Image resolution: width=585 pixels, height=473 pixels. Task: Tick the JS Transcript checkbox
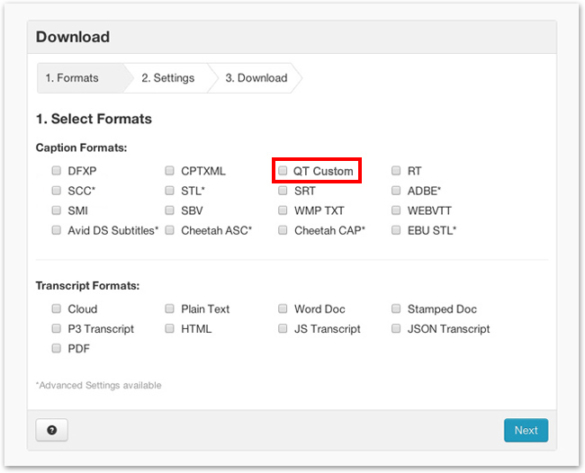click(283, 328)
